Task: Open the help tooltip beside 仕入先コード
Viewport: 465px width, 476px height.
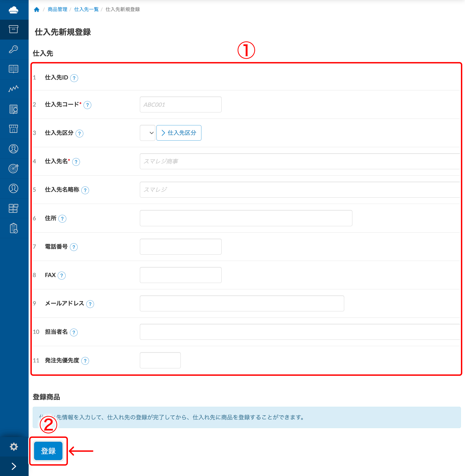Action: (88, 105)
